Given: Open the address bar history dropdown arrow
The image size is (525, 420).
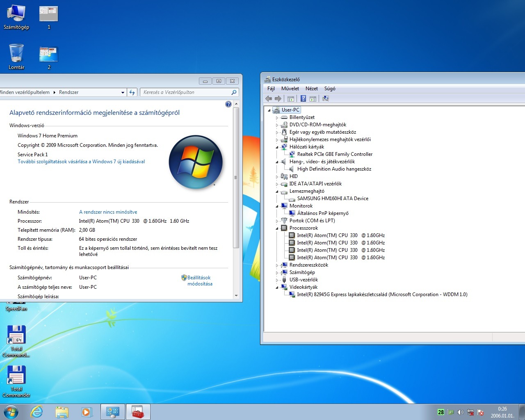Looking at the screenshot, I should 123,92.
